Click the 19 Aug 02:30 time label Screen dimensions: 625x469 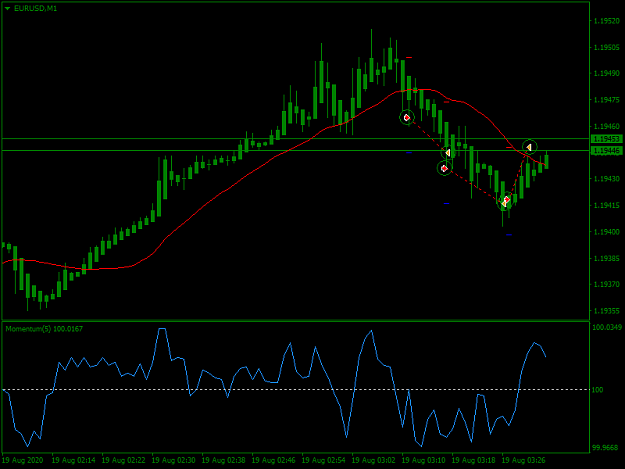[173, 460]
